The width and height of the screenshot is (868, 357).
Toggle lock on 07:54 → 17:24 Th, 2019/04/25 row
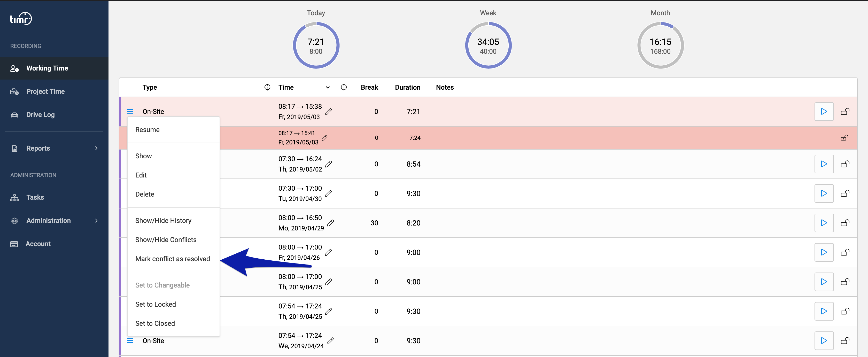point(845,312)
